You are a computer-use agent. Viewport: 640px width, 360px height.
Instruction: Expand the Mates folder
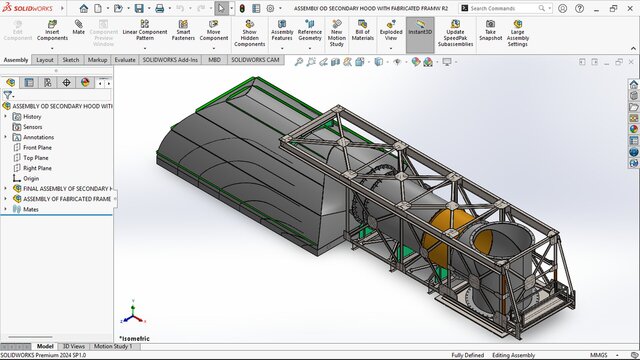pyautogui.click(x=5, y=209)
